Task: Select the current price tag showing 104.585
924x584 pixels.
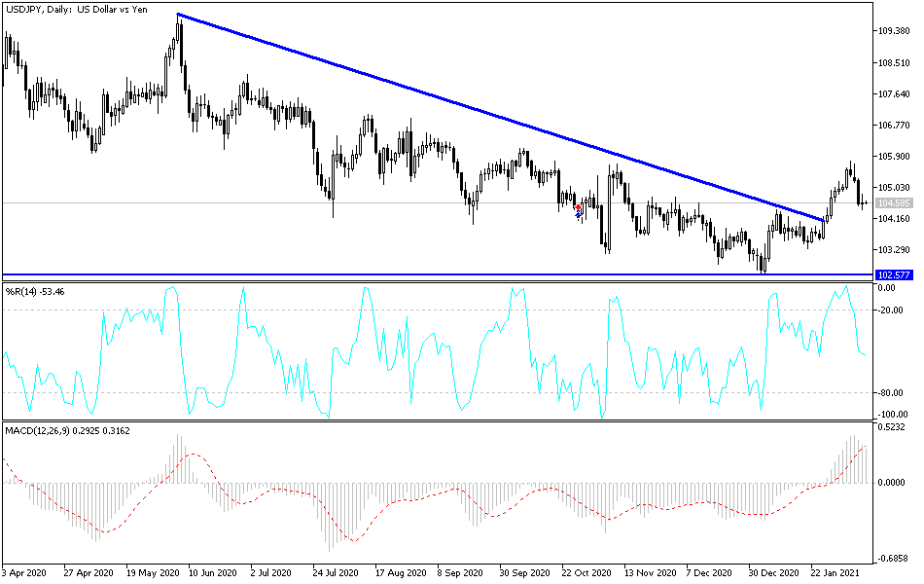Action: pos(893,202)
